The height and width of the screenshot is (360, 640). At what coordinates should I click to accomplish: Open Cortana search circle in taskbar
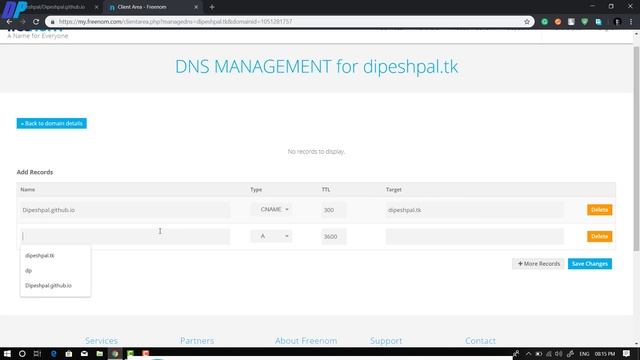click(22, 353)
